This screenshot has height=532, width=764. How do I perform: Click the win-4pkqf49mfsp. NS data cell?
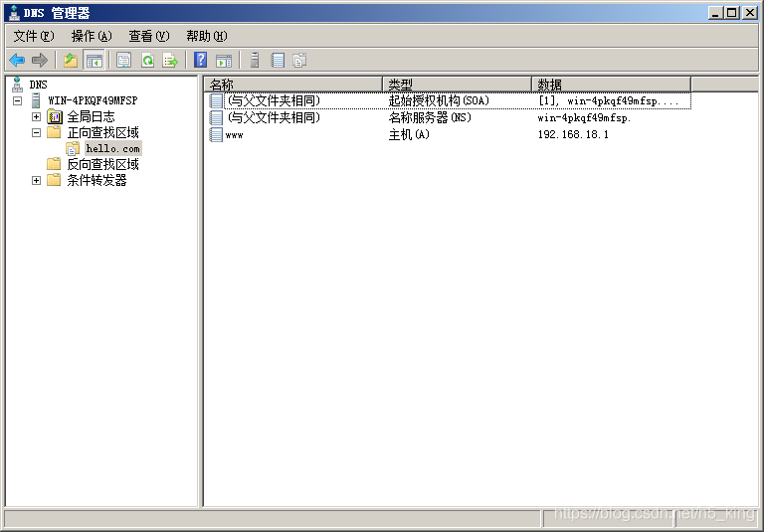point(584,118)
